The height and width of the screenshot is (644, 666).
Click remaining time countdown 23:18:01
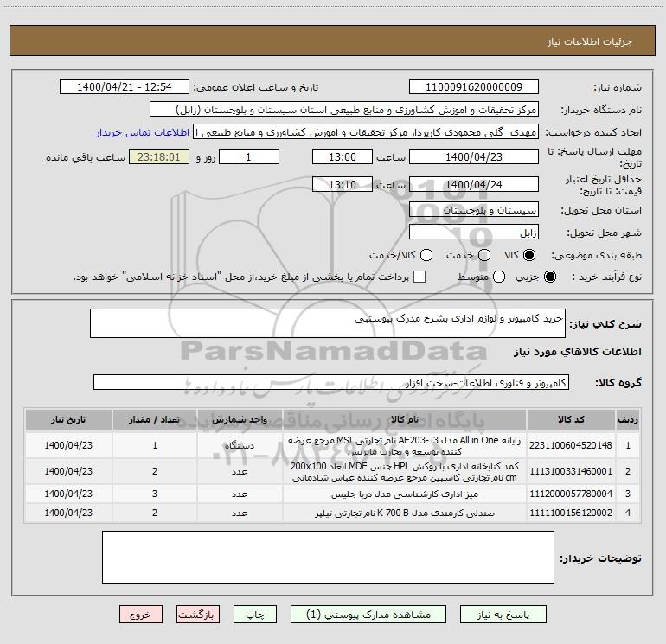(159, 156)
